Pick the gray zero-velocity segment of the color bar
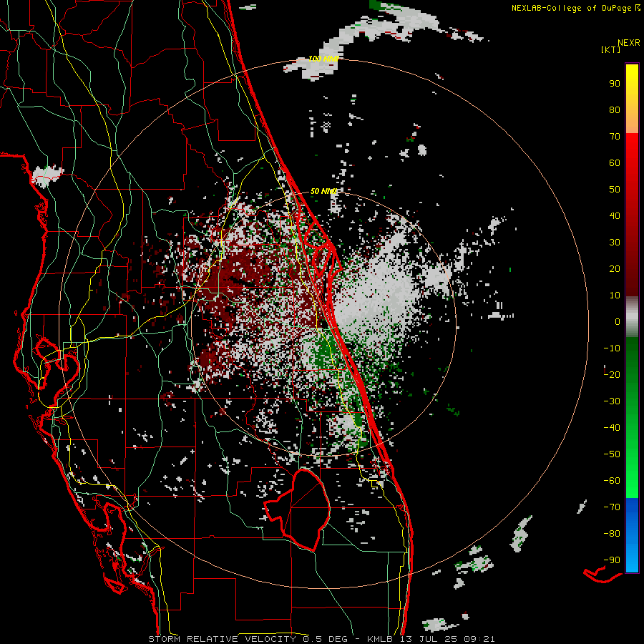Screen dimensions: 644x644 (632, 317)
